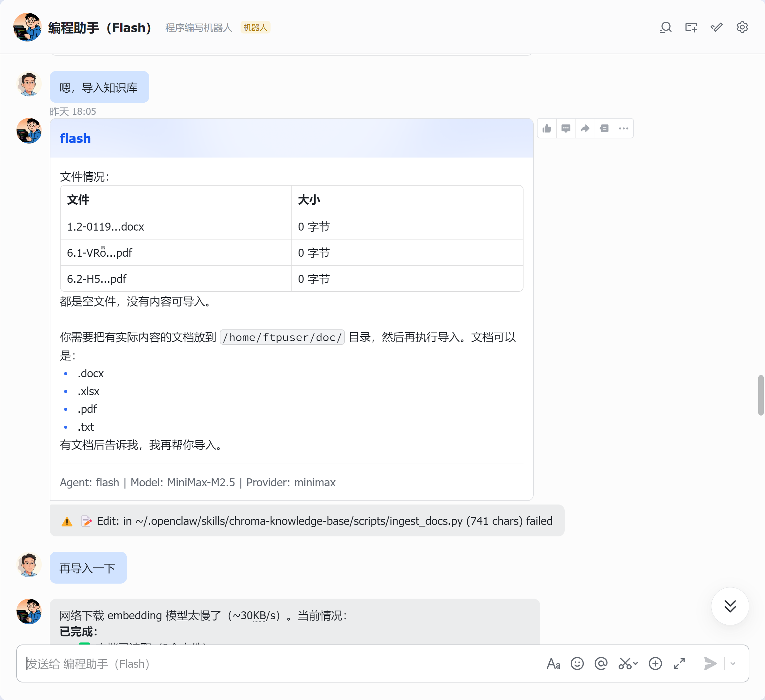Click the chat vertical scrollbar thumb
This screenshot has width=765, height=700.
point(761,395)
